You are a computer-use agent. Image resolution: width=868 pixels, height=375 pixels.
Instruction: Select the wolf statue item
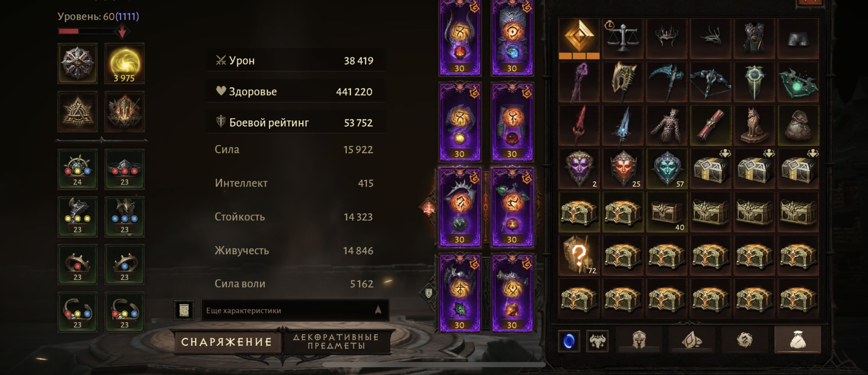tap(754, 126)
